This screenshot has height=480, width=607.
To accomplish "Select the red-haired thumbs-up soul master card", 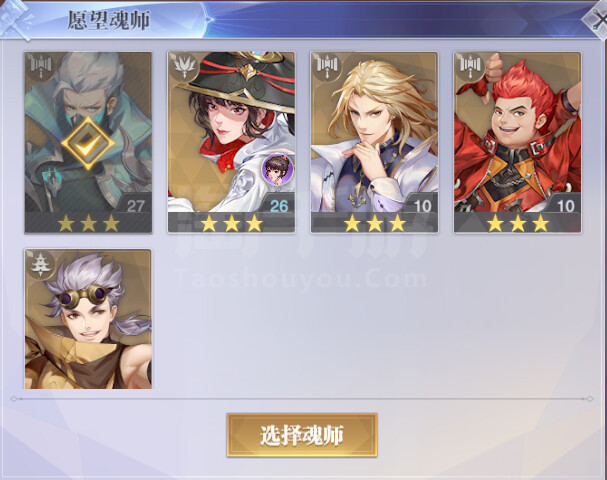I will [518, 142].
